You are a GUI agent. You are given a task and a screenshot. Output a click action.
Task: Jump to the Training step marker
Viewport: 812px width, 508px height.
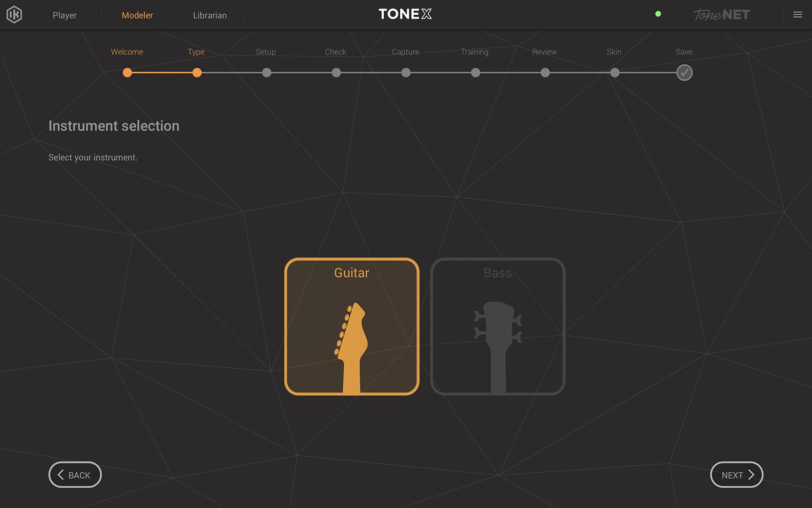[x=475, y=72]
